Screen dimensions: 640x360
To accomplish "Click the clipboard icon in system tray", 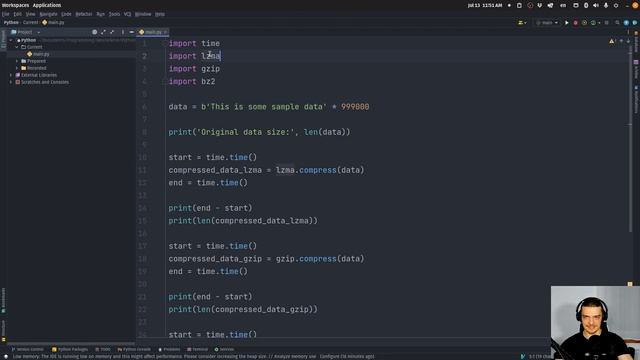I will click(519, 5).
